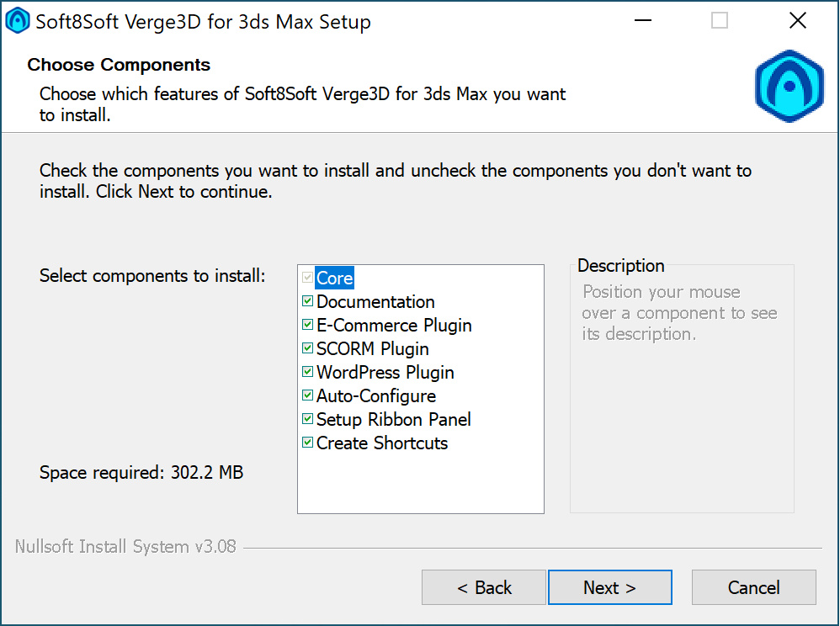
Task: Disable the Setup Ribbon Panel checkbox
Action: 307,419
